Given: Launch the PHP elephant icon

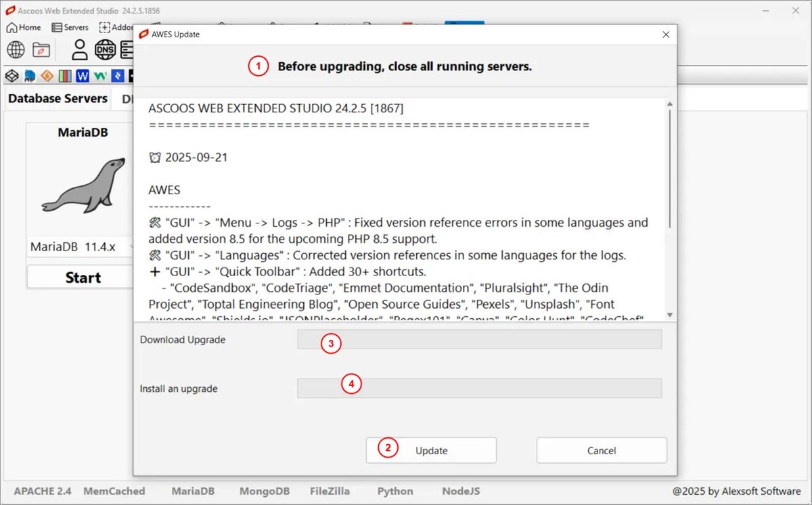Looking at the screenshot, I should coord(29,76).
